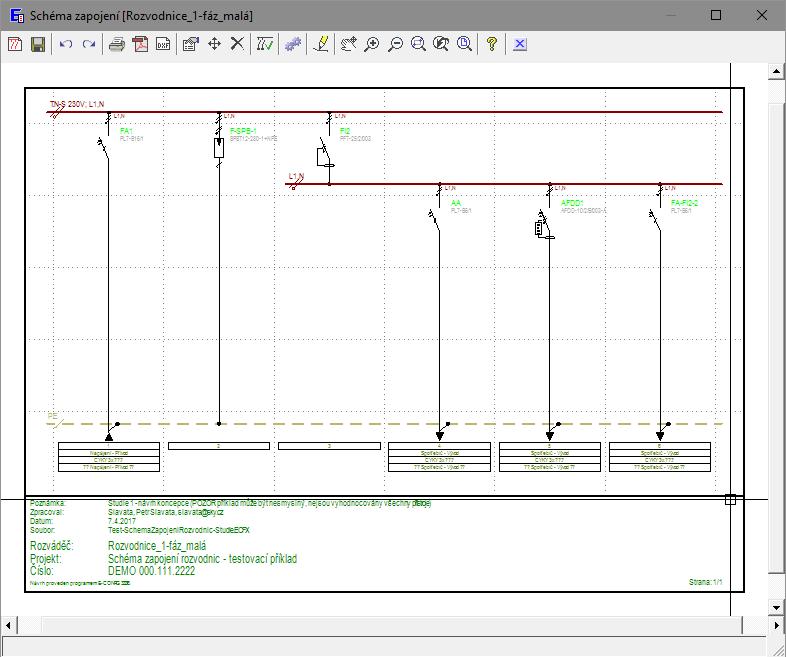Screen dimensions: 786x657
Task: Click the date 7.4.2017
Action: click(122, 521)
